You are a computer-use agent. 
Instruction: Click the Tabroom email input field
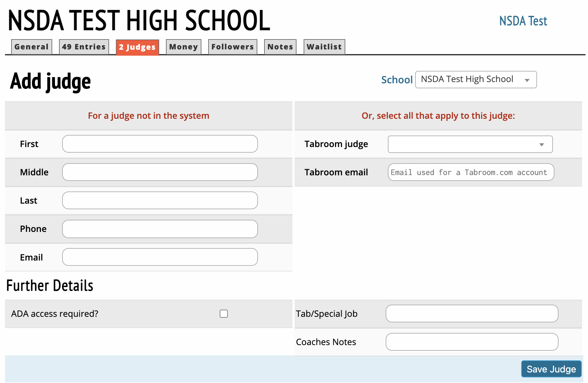click(x=471, y=172)
